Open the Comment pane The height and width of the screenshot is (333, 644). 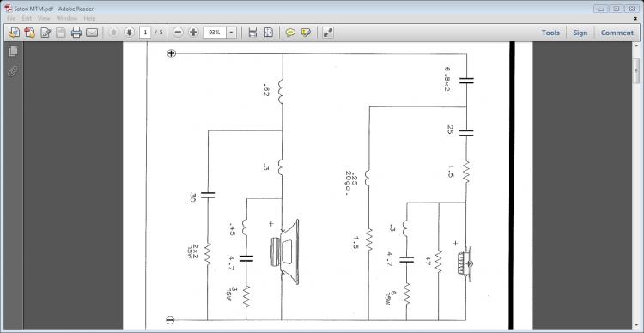[x=617, y=33]
